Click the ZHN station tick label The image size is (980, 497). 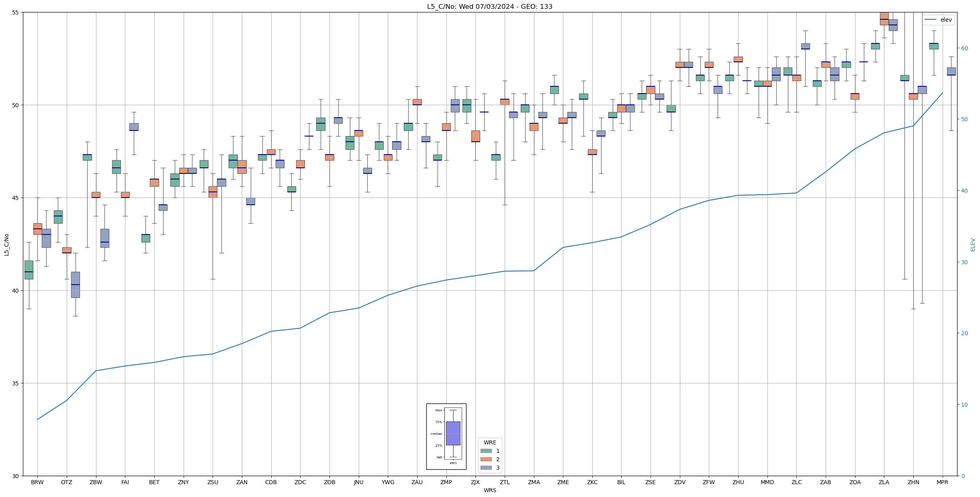coord(913,482)
